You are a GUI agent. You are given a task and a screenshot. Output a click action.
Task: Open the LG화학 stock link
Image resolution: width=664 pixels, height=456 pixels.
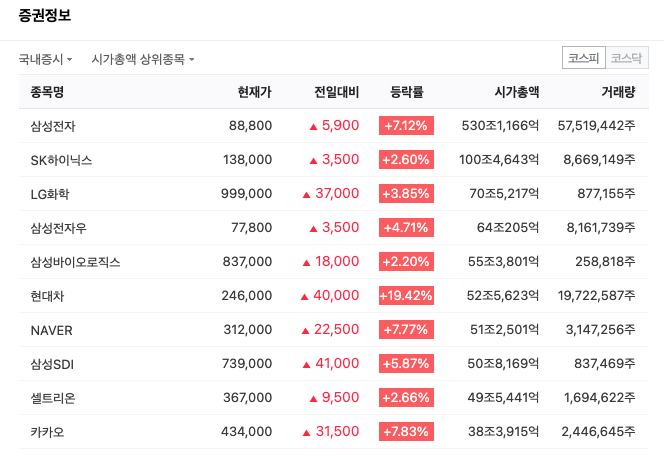(x=50, y=194)
